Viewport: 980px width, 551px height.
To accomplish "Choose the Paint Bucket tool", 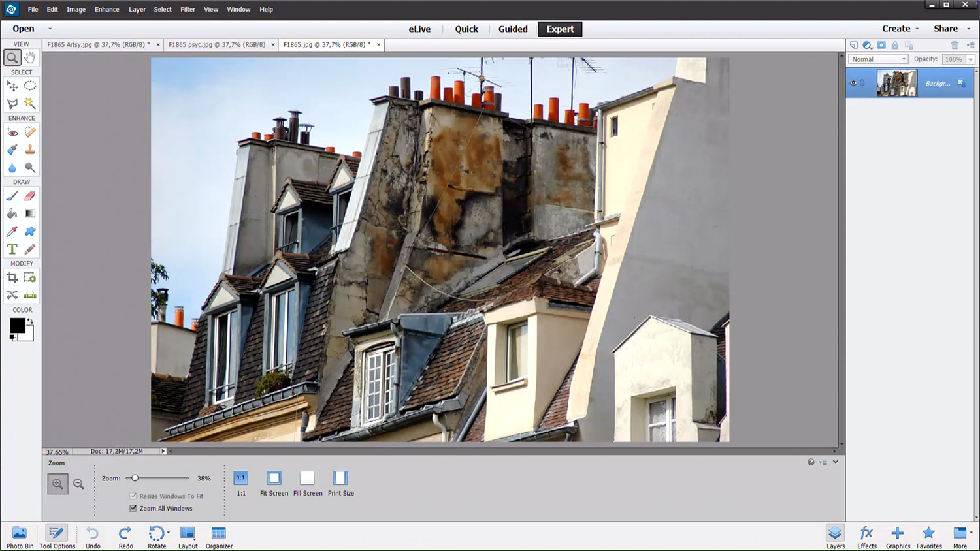I will coord(12,213).
